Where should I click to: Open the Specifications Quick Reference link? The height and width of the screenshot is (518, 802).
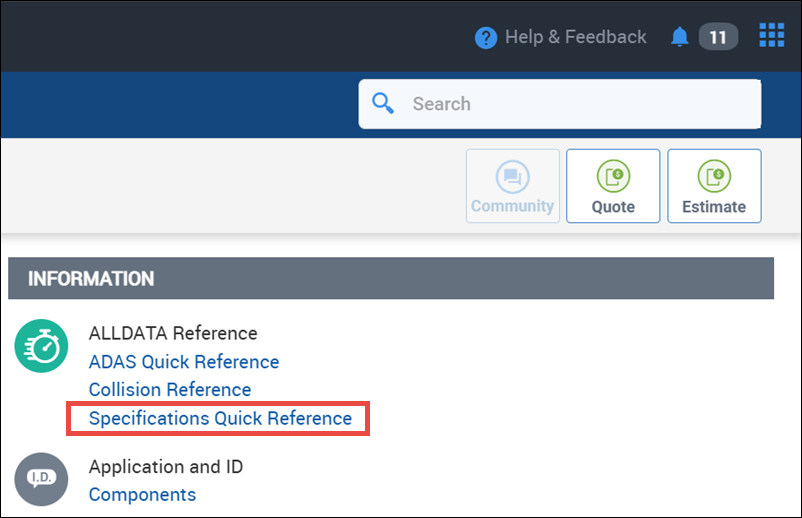point(220,418)
